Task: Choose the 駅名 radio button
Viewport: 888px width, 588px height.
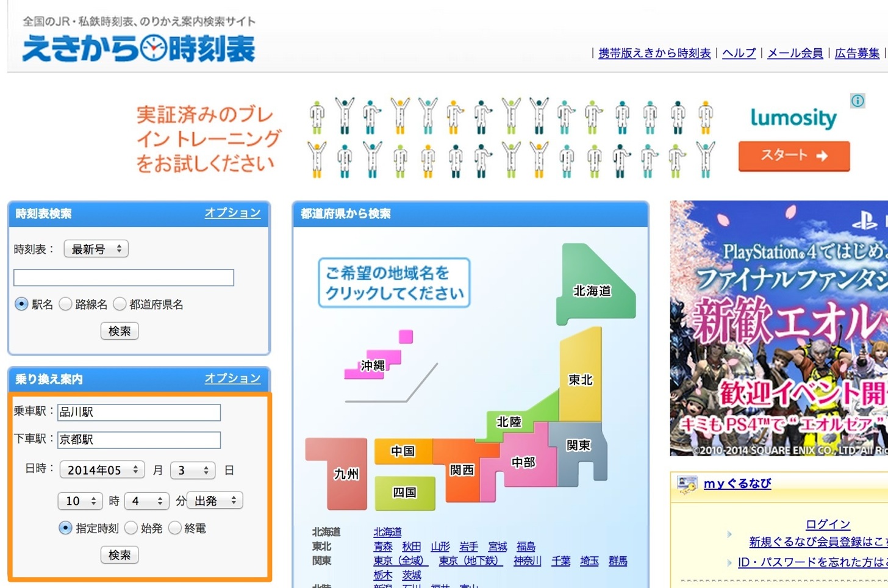Action: point(21,304)
